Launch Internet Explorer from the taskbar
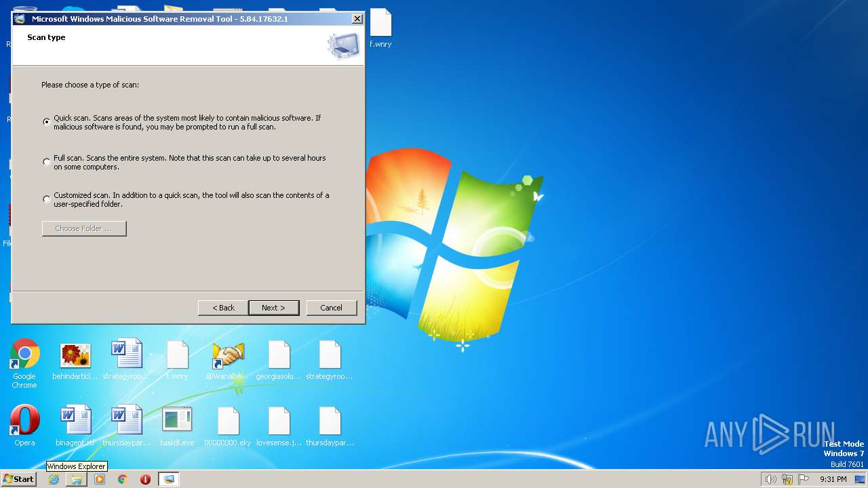Viewport: 868px width, 488px height. [x=54, y=479]
